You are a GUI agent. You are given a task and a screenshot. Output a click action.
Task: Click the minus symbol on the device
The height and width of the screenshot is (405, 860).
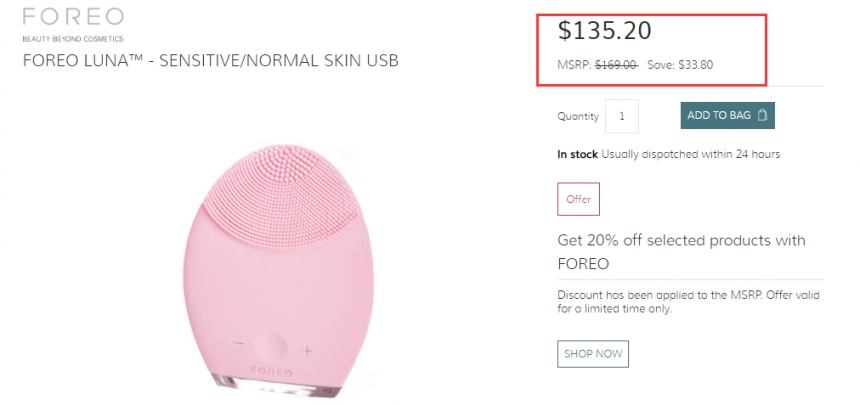238,344
